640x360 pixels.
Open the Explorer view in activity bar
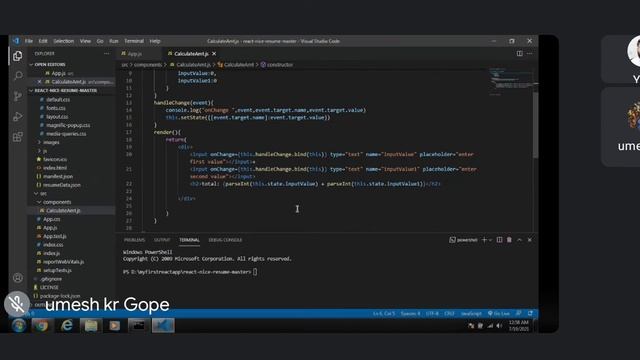18,56
